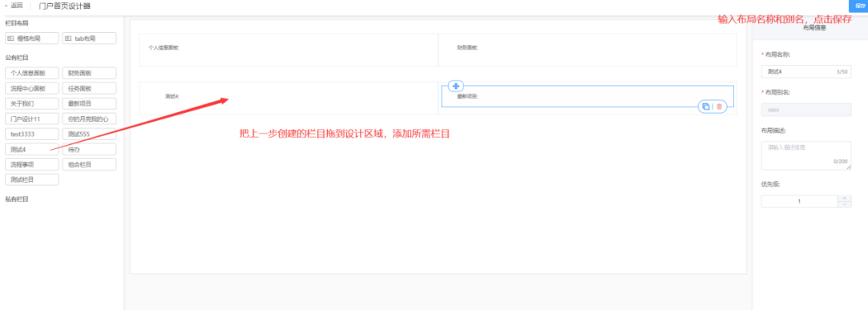The height and width of the screenshot is (310, 868).
Task: Click the move handle icon on 最新项目 panel
Action: (455, 86)
